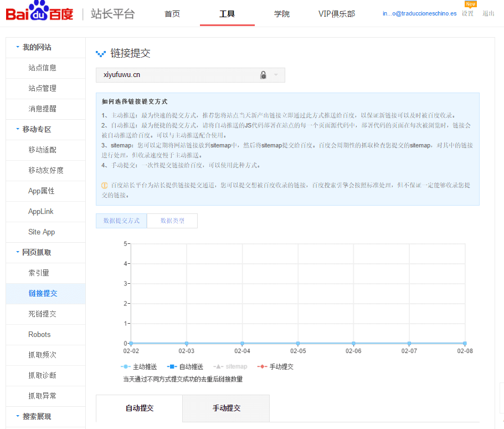The height and width of the screenshot is (429, 504).
Task: Click the lock icon in site selector
Action: (x=263, y=75)
